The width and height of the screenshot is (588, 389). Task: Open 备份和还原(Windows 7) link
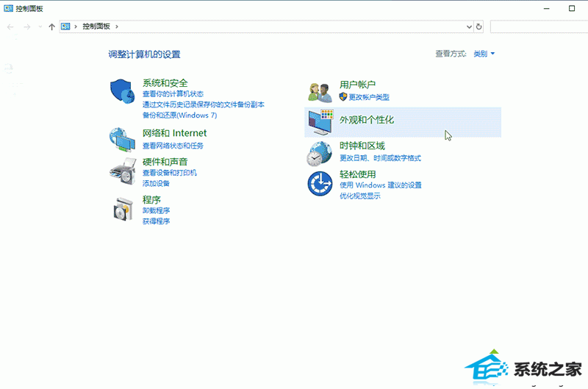click(x=179, y=115)
